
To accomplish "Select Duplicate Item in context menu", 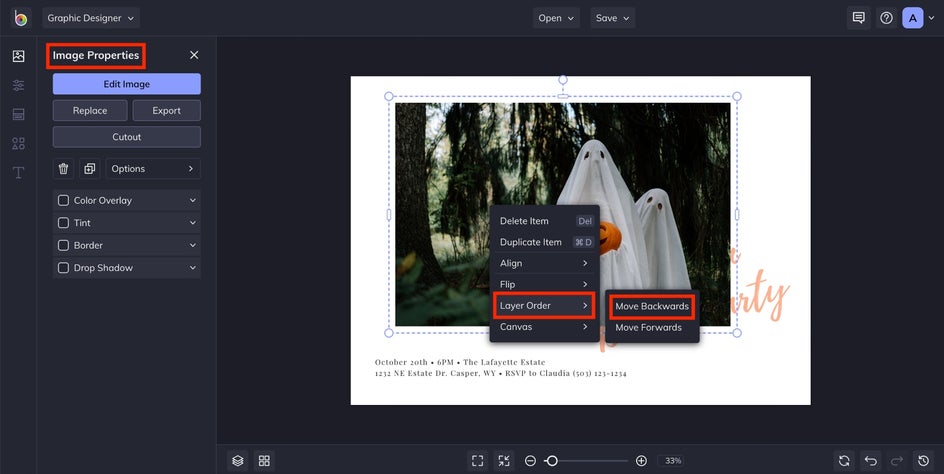I will [x=531, y=242].
